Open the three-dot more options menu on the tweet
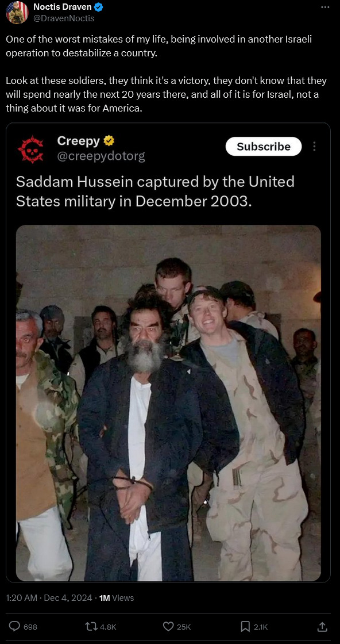 pos(325,7)
